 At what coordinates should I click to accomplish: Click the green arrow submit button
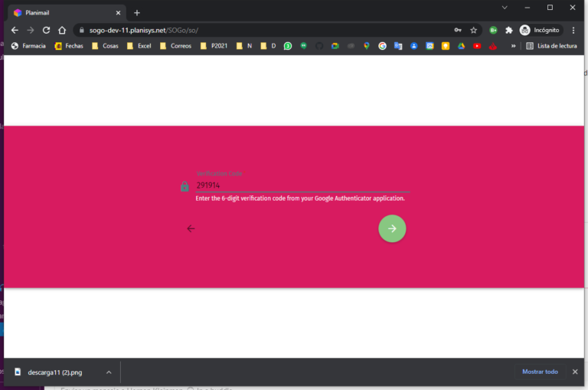click(392, 228)
